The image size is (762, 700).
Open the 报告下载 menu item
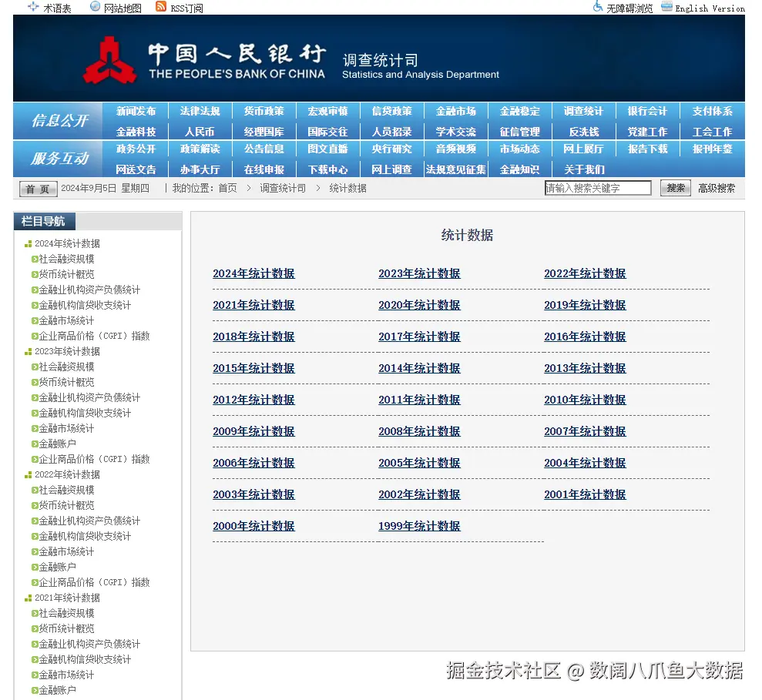point(648,149)
